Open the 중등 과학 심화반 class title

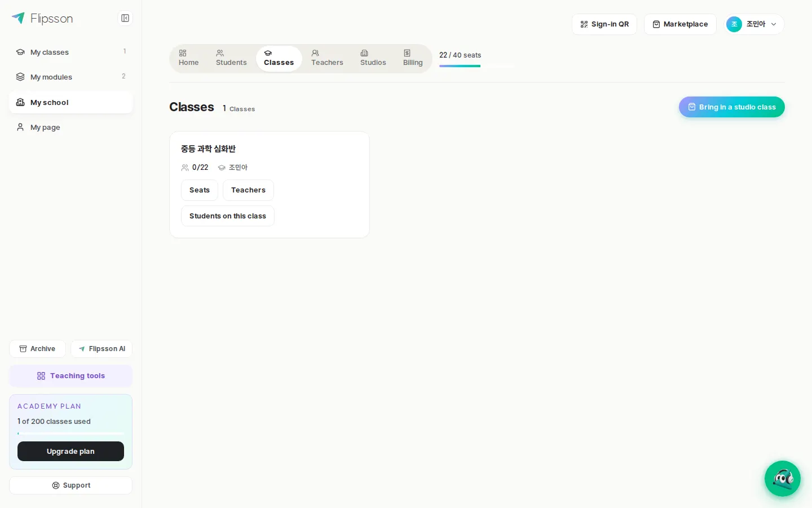pyautogui.click(x=208, y=149)
